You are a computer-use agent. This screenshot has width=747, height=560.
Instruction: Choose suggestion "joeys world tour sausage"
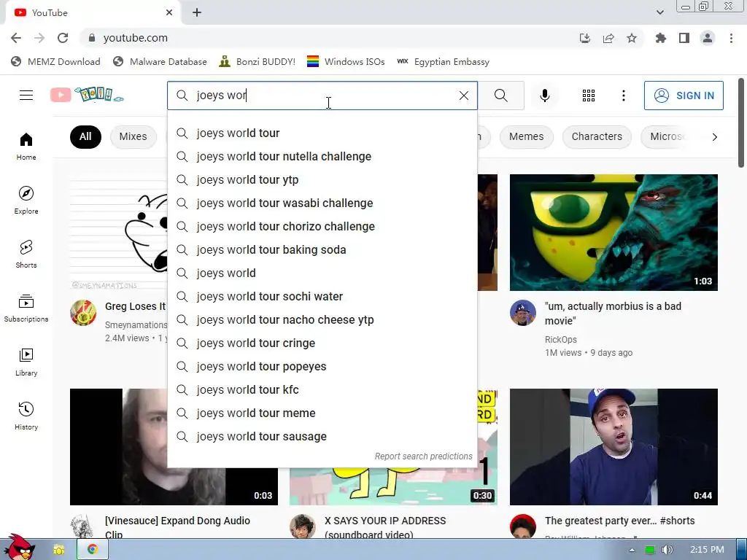[322, 437]
